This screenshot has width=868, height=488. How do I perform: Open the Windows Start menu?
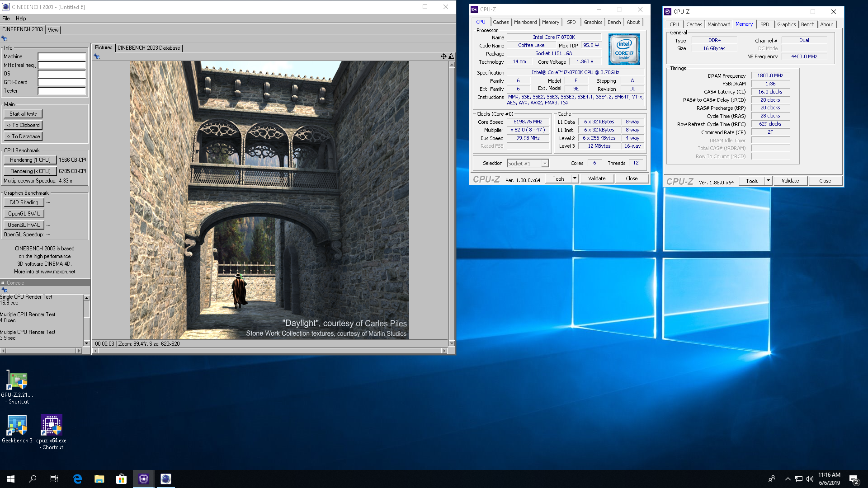[x=11, y=479]
